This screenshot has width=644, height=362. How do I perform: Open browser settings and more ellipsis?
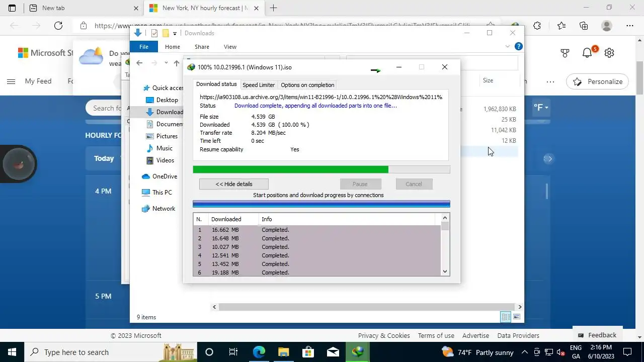point(630,26)
